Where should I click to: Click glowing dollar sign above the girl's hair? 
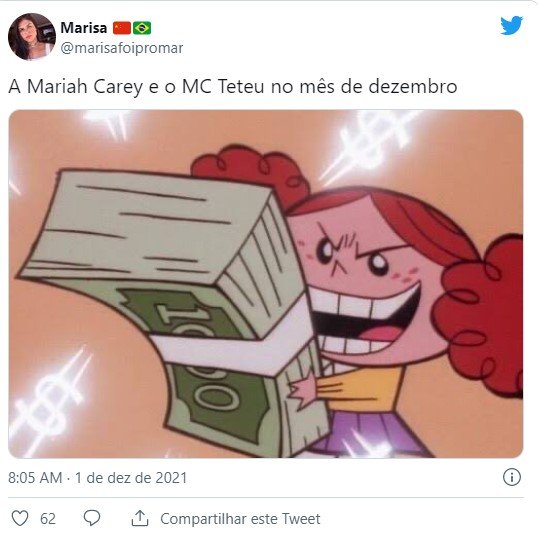coord(369,144)
